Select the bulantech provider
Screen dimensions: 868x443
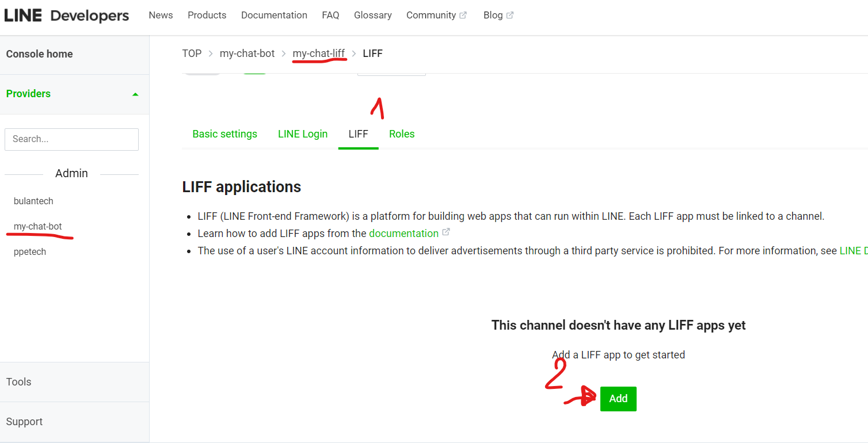click(33, 201)
